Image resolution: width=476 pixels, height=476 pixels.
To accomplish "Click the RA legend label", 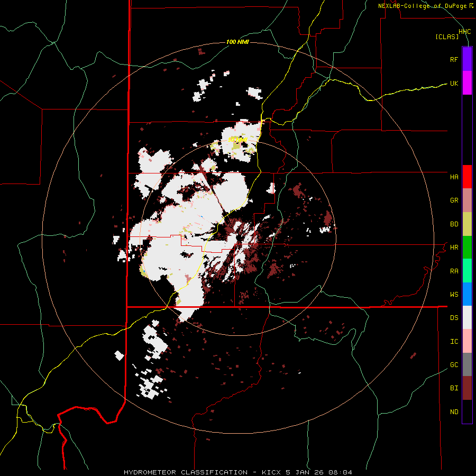I will tap(454, 271).
